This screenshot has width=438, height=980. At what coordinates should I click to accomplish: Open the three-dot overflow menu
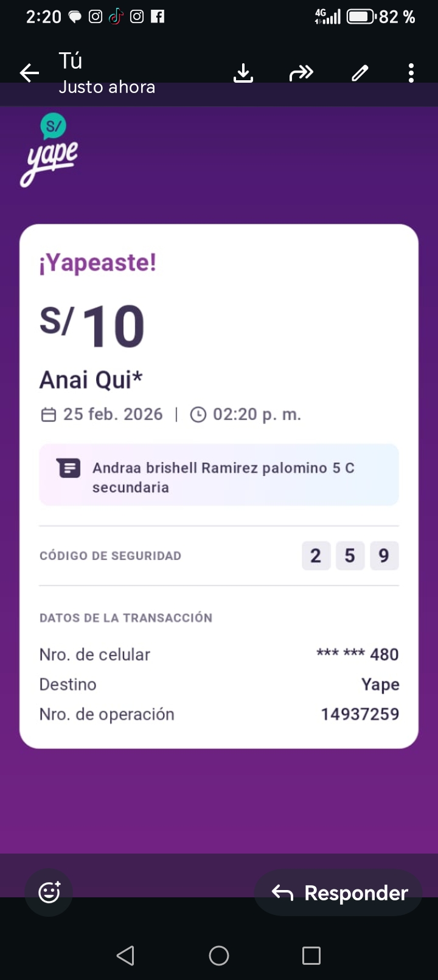coord(411,73)
